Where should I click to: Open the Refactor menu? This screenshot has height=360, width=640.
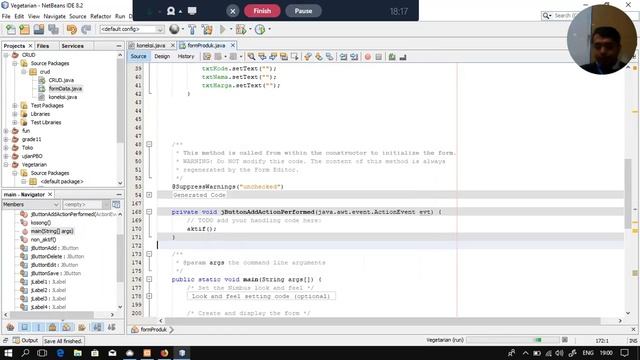pos(100,16)
